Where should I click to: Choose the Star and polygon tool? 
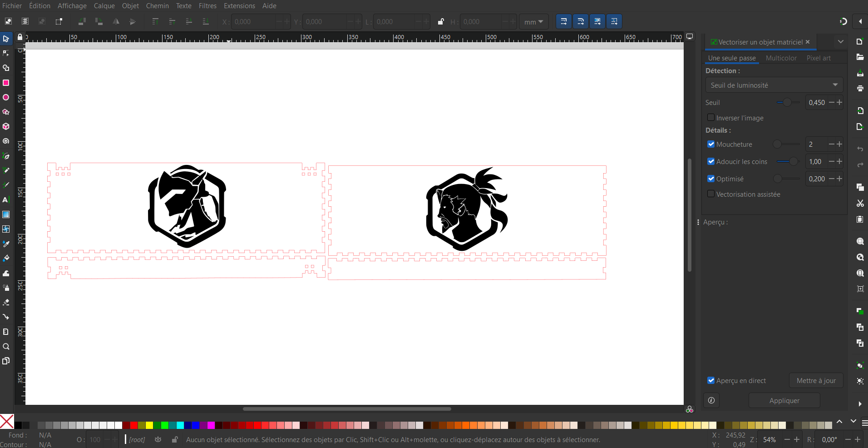[x=6, y=112]
